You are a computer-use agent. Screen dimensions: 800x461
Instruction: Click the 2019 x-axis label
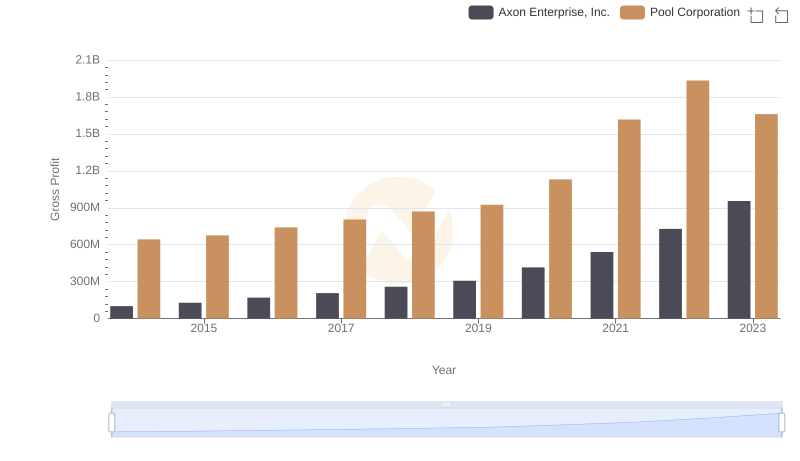click(478, 328)
